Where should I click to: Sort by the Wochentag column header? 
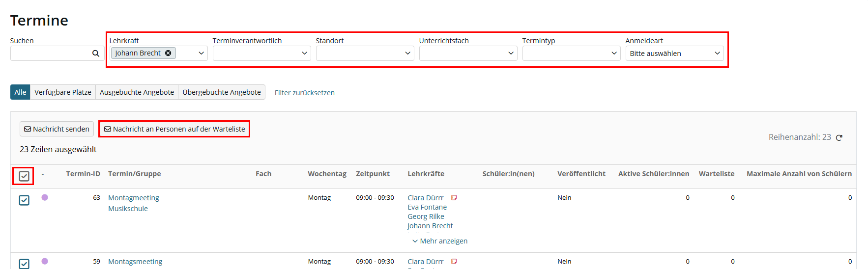[327, 174]
